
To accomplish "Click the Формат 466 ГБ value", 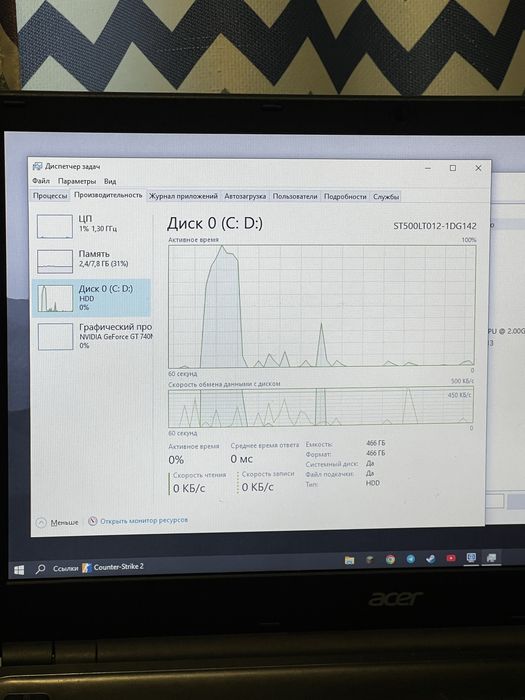I will point(375,453).
